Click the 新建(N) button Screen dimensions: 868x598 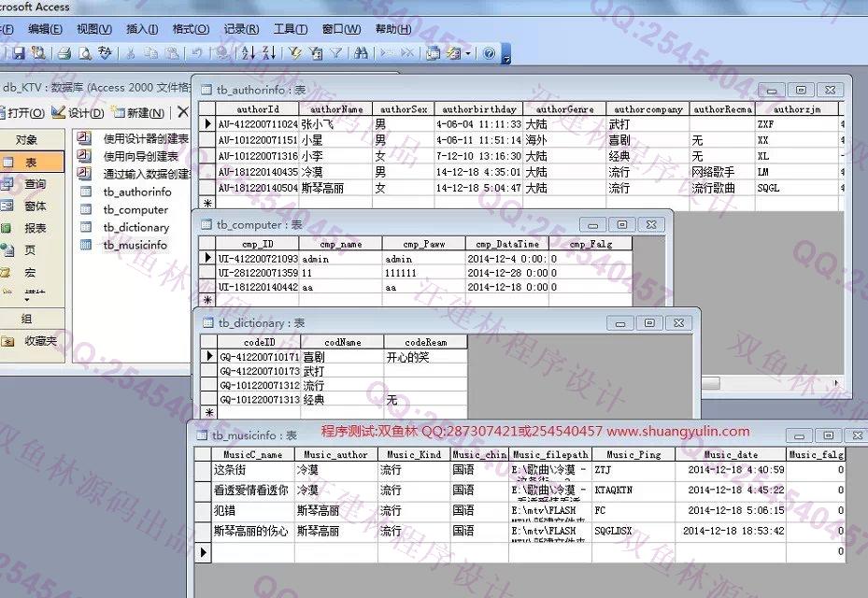138,113
